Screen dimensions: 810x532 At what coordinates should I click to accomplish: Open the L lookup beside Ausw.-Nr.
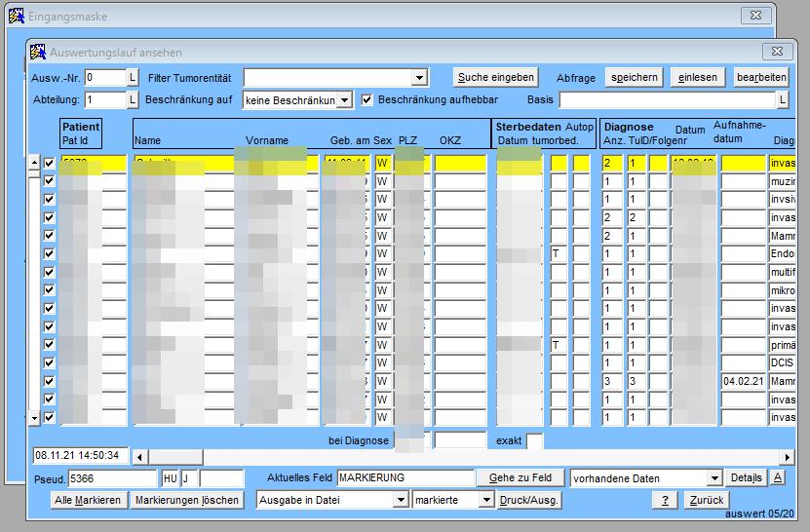[x=133, y=78]
